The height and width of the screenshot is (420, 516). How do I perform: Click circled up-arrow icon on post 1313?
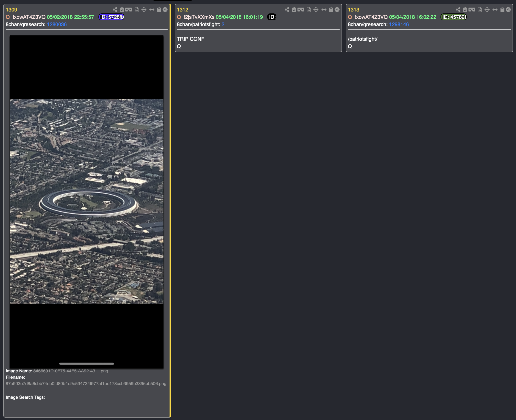point(508,10)
